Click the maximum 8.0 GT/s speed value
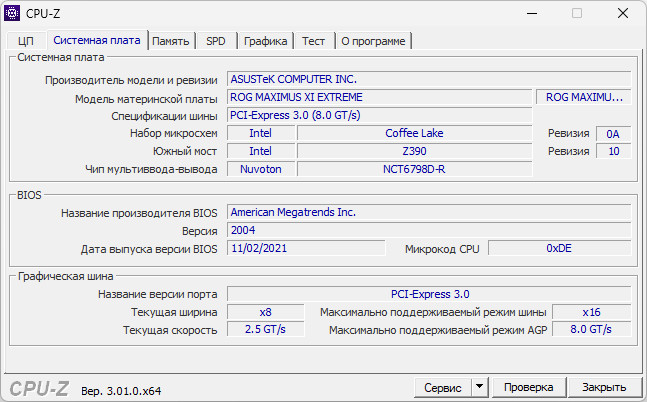This screenshot has height=402, width=647. coord(591,330)
